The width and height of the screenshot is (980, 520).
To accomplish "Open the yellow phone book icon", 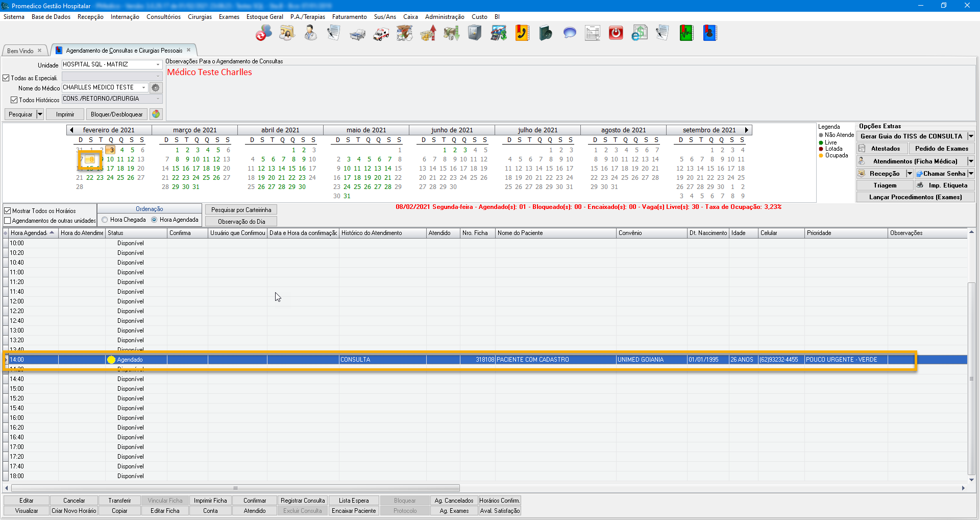I will point(522,34).
